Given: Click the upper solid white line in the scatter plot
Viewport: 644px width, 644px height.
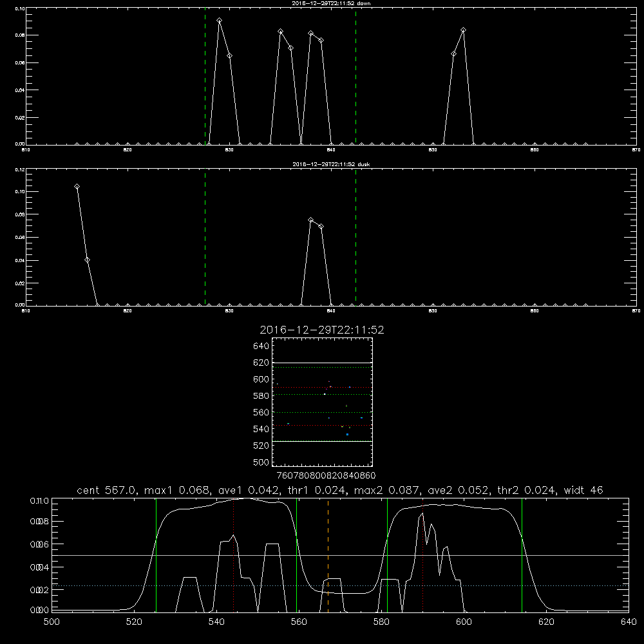Looking at the screenshot, I should (x=322, y=363).
